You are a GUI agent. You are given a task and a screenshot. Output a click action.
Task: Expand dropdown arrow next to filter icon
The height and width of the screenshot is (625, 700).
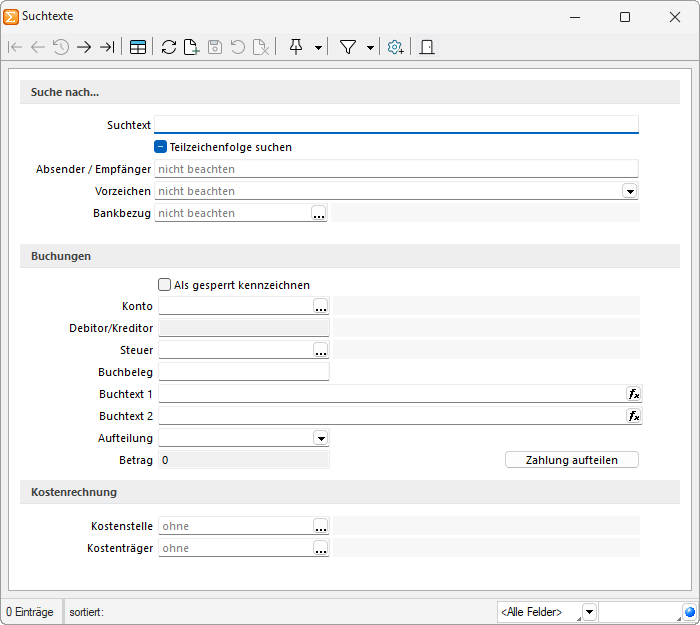pyautogui.click(x=370, y=47)
